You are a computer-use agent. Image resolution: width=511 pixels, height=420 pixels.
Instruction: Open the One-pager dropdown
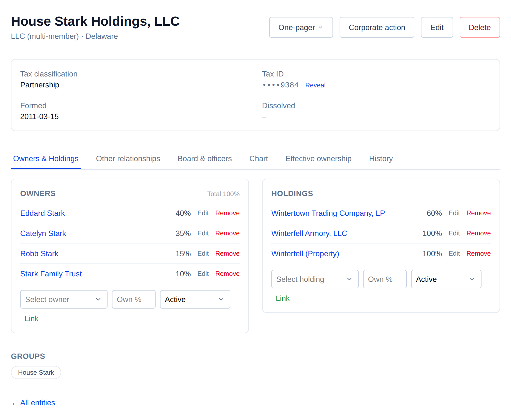[301, 27]
